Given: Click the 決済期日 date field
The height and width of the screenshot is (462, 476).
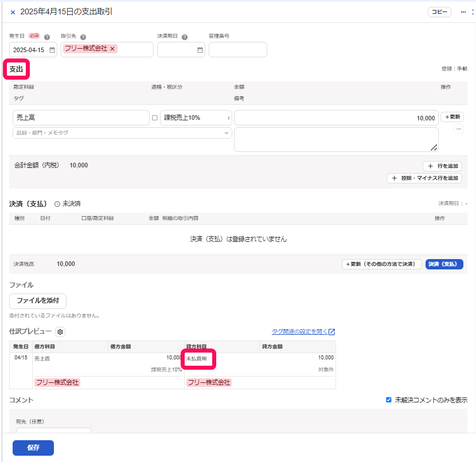Looking at the screenshot, I should (181, 50).
